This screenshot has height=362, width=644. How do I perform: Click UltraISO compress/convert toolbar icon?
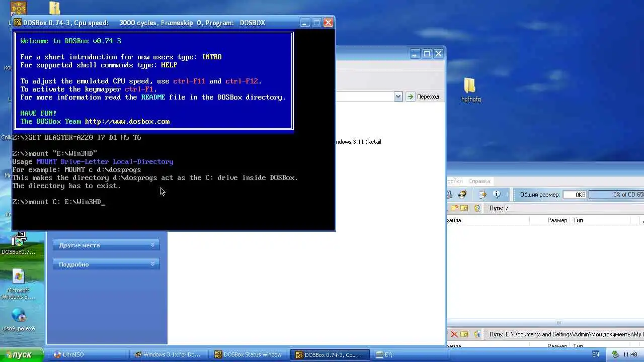tap(483, 195)
